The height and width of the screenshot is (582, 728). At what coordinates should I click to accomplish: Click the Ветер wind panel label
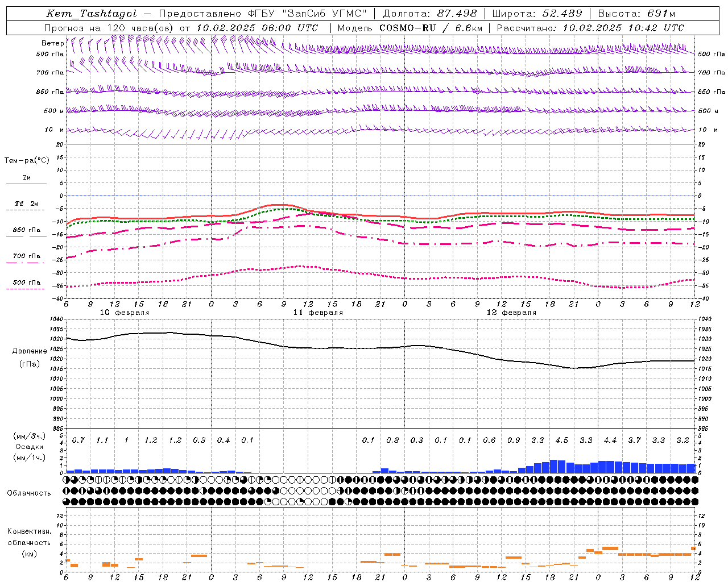pyautogui.click(x=52, y=43)
